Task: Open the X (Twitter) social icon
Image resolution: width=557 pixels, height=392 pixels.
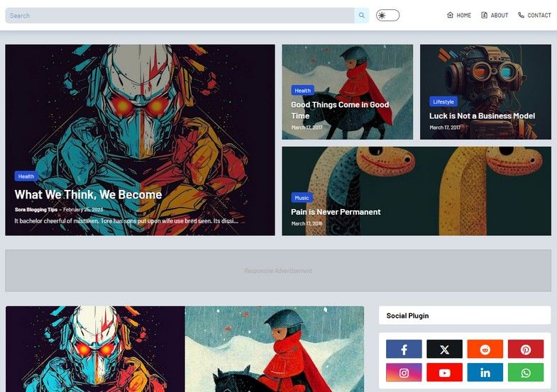Action: [444, 349]
